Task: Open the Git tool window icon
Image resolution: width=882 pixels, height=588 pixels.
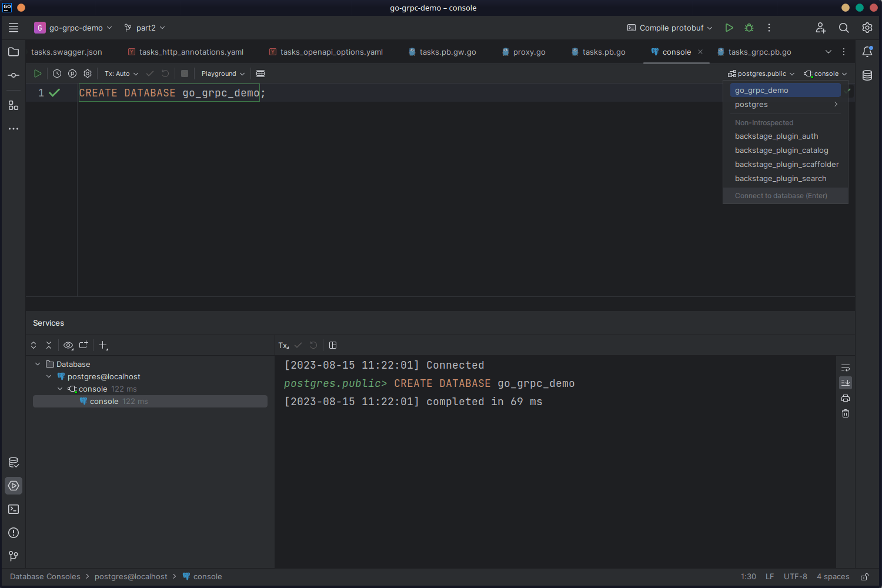Action: pyautogui.click(x=14, y=556)
